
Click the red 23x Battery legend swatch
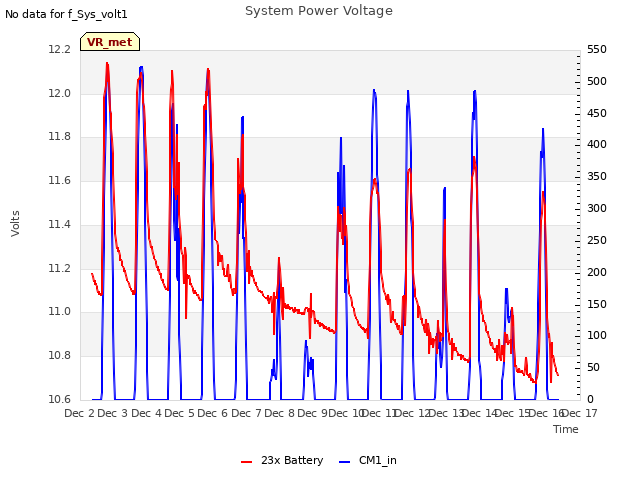(x=247, y=461)
